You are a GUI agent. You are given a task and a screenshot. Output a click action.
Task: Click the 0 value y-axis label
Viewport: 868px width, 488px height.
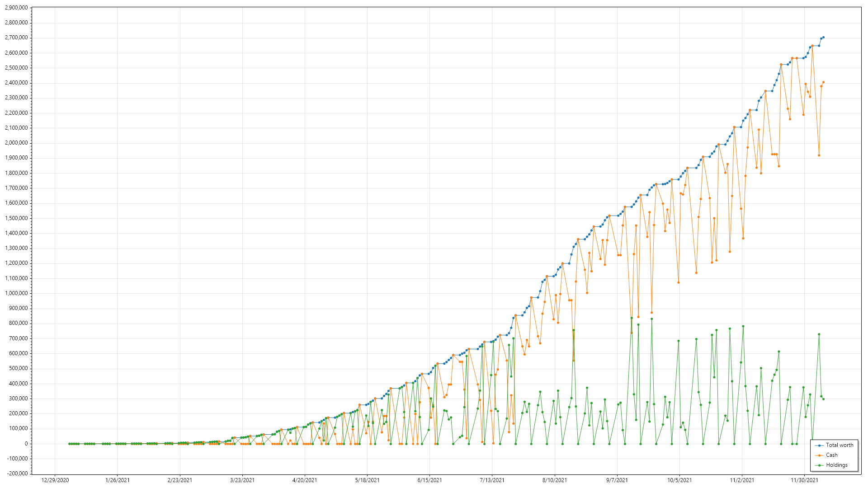coord(25,444)
